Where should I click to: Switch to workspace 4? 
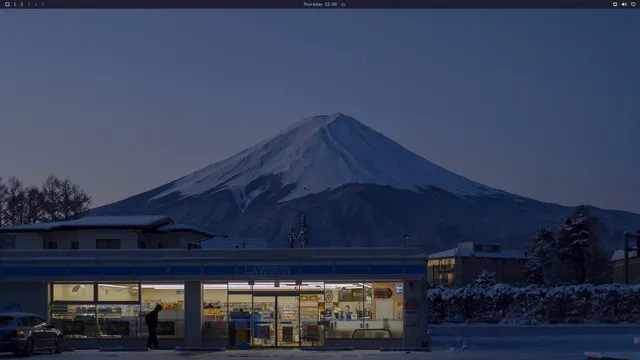click(36, 4)
